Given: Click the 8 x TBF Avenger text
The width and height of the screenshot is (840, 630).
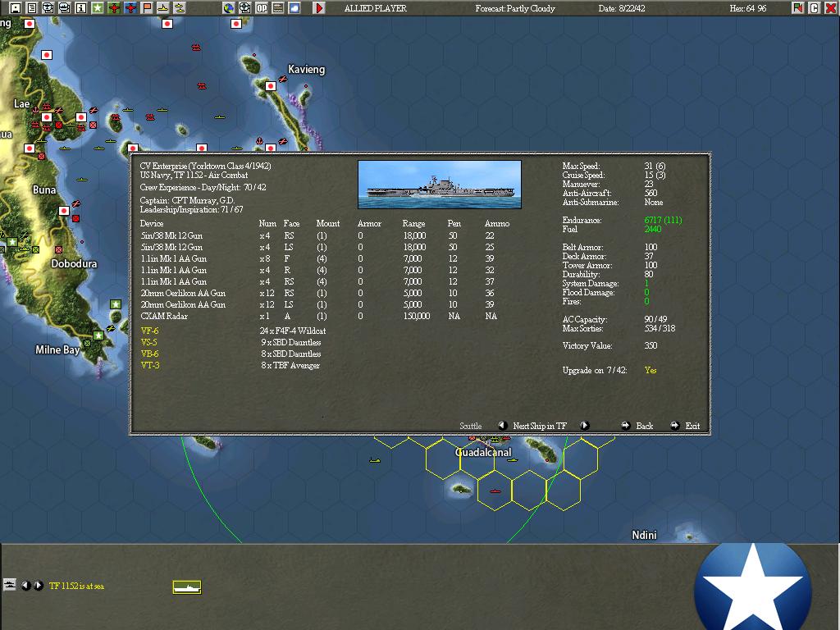Looking at the screenshot, I should [x=290, y=365].
